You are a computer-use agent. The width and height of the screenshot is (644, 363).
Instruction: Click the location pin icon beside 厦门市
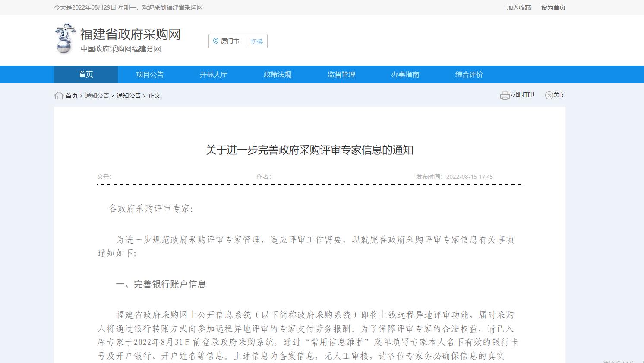tap(216, 41)
